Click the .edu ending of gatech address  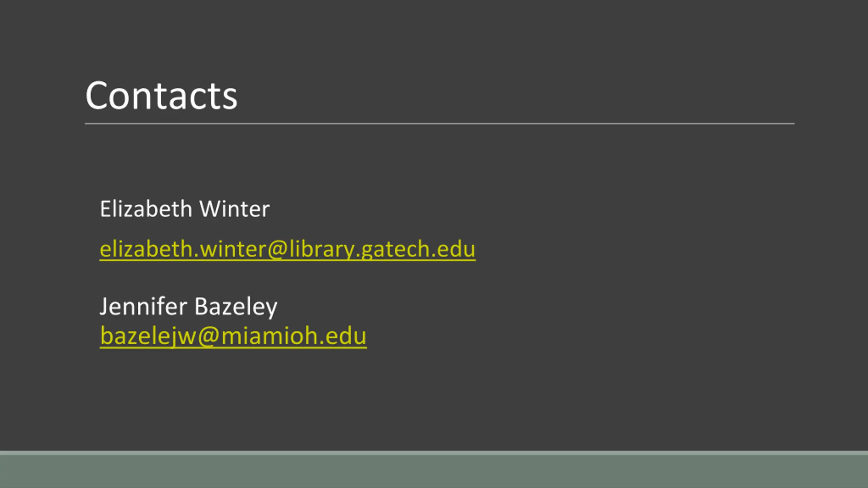[x=454, y=250]
